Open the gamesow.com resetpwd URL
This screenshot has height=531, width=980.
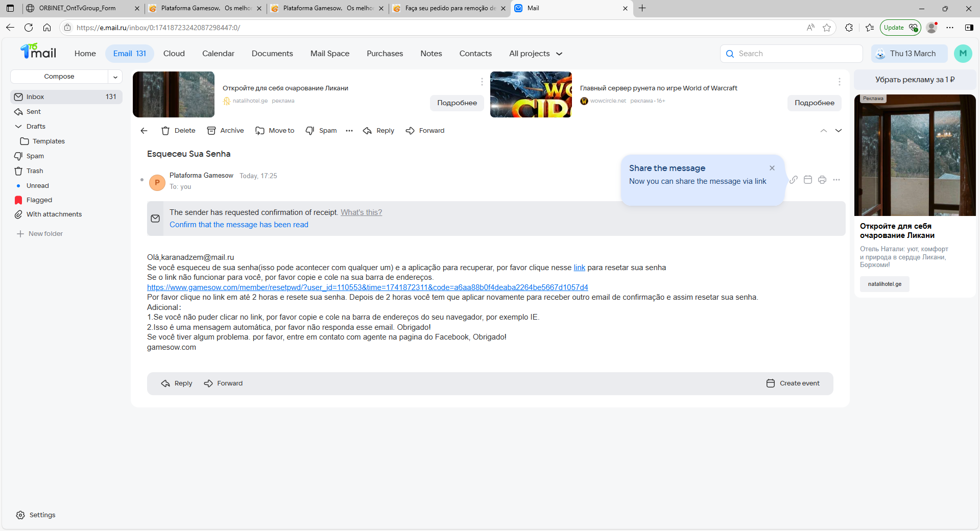coord(368,287)
